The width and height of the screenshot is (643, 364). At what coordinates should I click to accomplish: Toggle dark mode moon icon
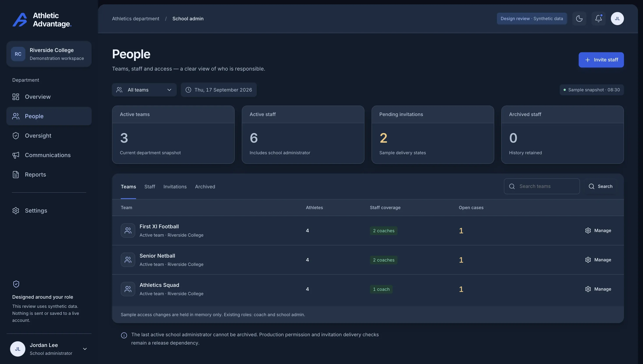(x=579, y=19)
